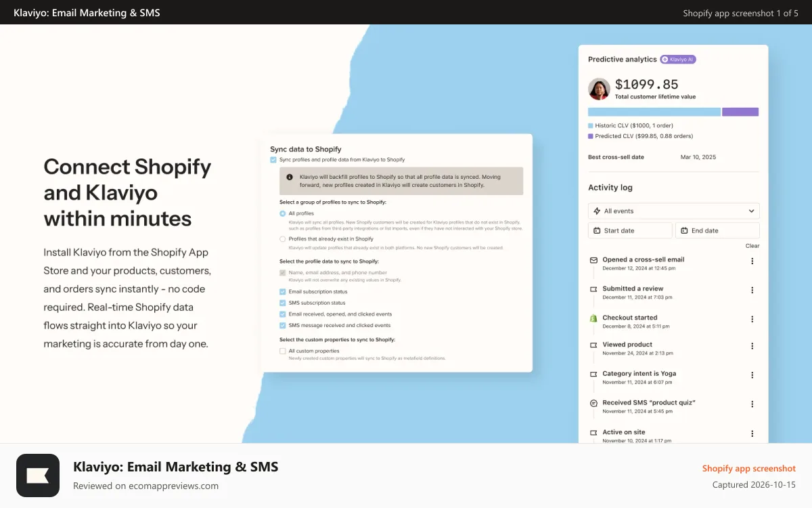The height and width of the screenshot is (508, 812).
Task: Toggle Email received, opened, and clicked events
Action: pyautogui.click(x=283, y=314)
